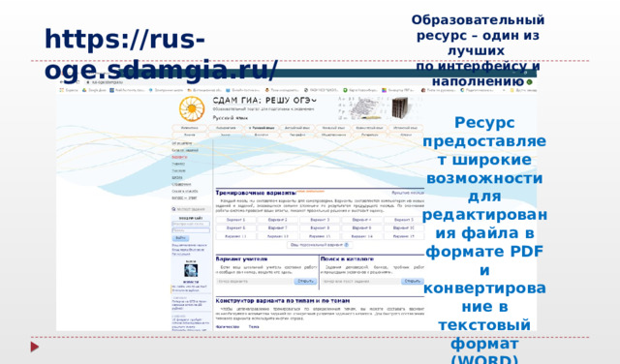Image resolution: width=620 pixels, height=364 pixels.
Task: Click the magnifier icon beside the task search
Action: point(173,209)
